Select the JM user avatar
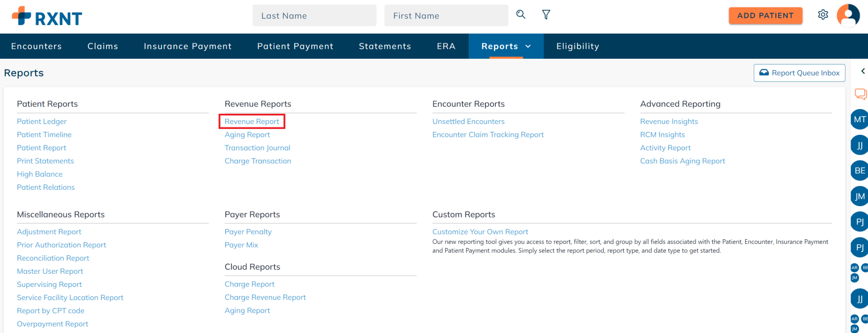Viewport: 868px width, 333px height. (x=859, y=197)
